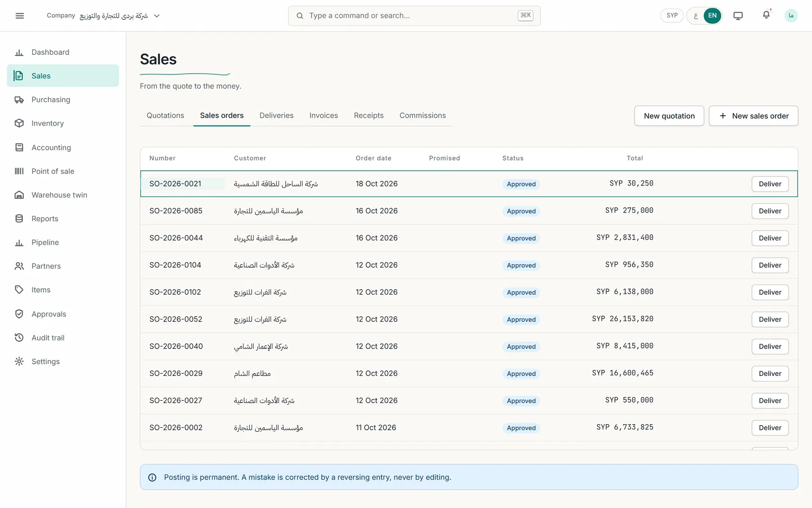Open the Deliveries tab

click(277, 116)
